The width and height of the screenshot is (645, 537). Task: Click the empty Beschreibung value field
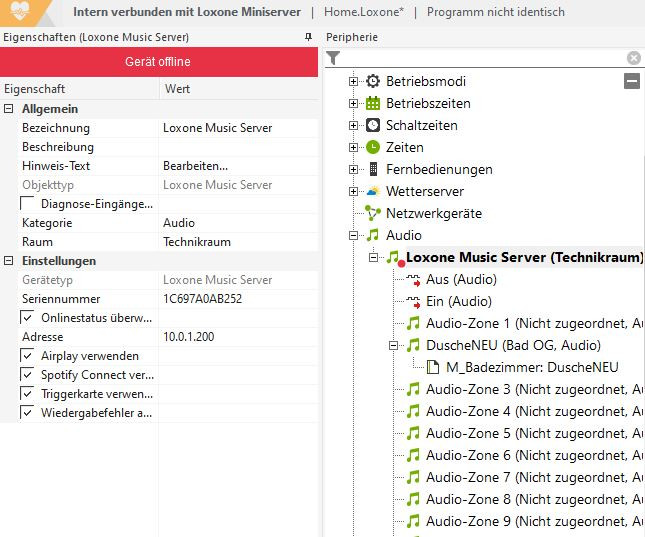click(x=239, y=147)
